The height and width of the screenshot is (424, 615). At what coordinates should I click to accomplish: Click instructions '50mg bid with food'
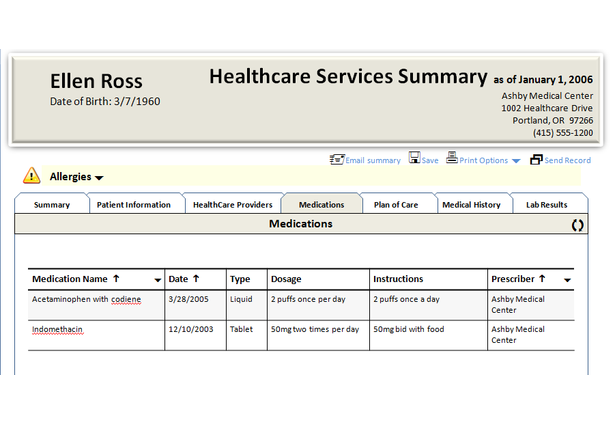click(x=409, y=329)
